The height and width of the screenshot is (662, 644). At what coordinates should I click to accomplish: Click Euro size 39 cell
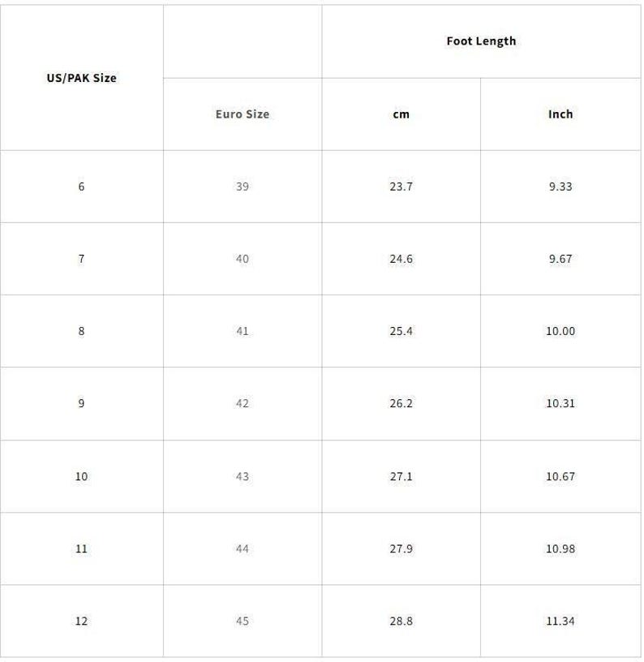pyautogui.click(x=243, y=187)
